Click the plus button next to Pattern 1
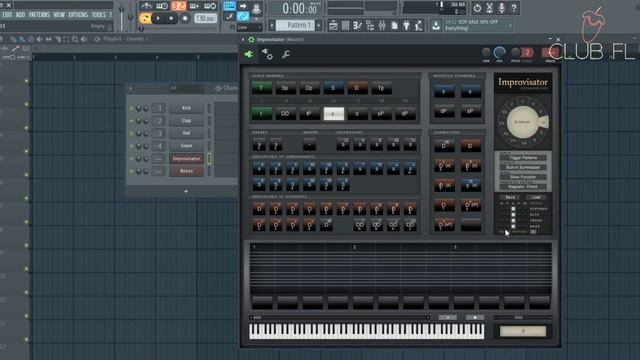640x360 pixels. pyautogui.click(x=319, y=25)
